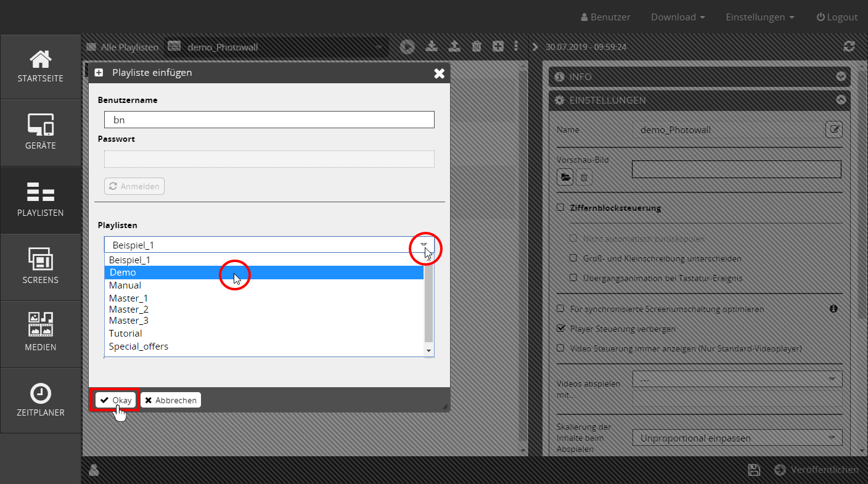Click the refresh icon at top right

click(x=849, y=46)
